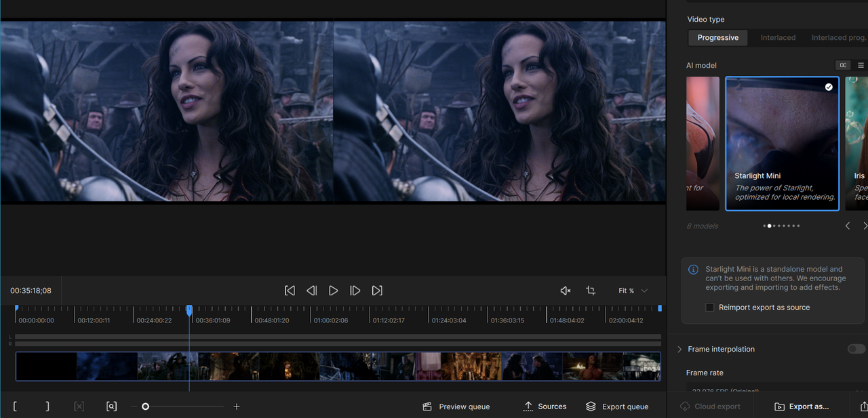
Task: Enable the Frame interpolation toggle
Action: click(x=856, y=349)
